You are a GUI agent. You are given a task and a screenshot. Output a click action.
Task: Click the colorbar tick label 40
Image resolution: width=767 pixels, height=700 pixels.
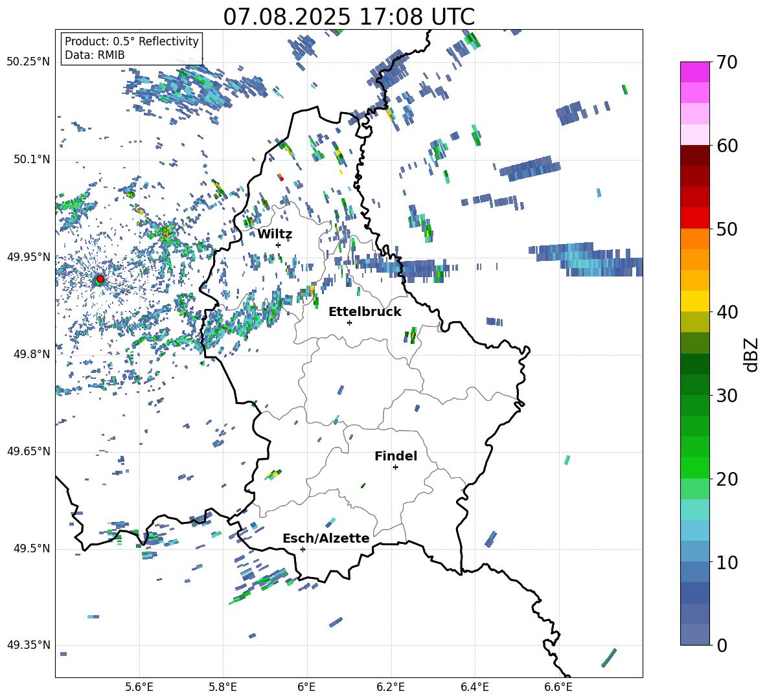point(727,312)
